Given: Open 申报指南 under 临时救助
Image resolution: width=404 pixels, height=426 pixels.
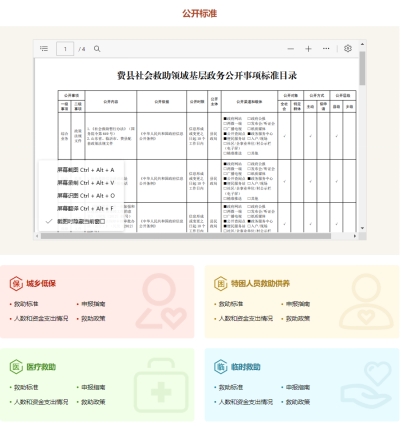Looking at the screenshot, I should pyautogui.click(x=298, y=387).
